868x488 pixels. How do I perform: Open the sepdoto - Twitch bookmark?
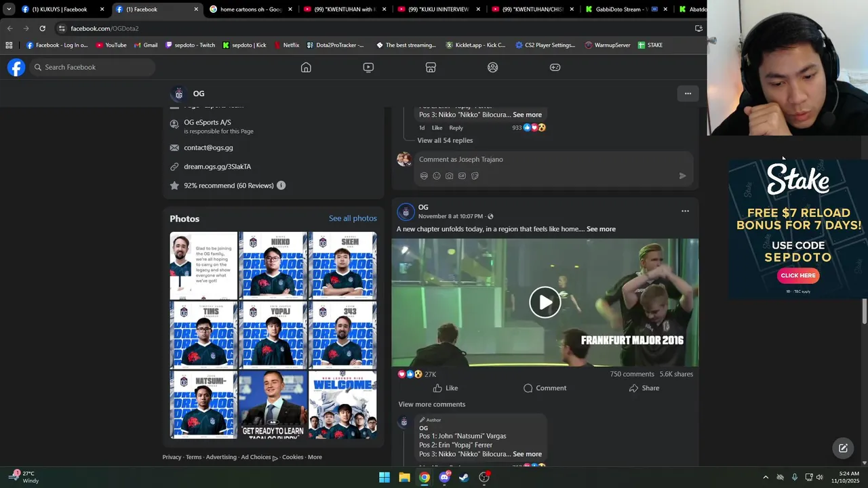(x=189, y=45)
